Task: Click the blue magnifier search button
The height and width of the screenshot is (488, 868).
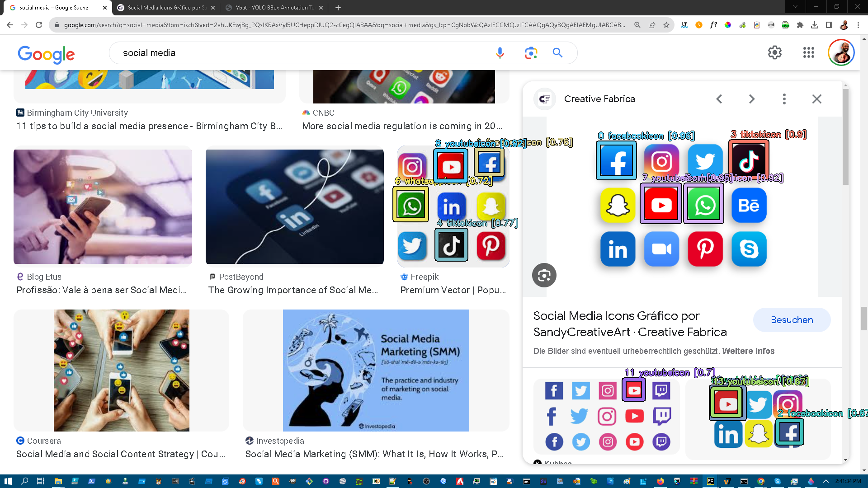Action: click(557, 53)
